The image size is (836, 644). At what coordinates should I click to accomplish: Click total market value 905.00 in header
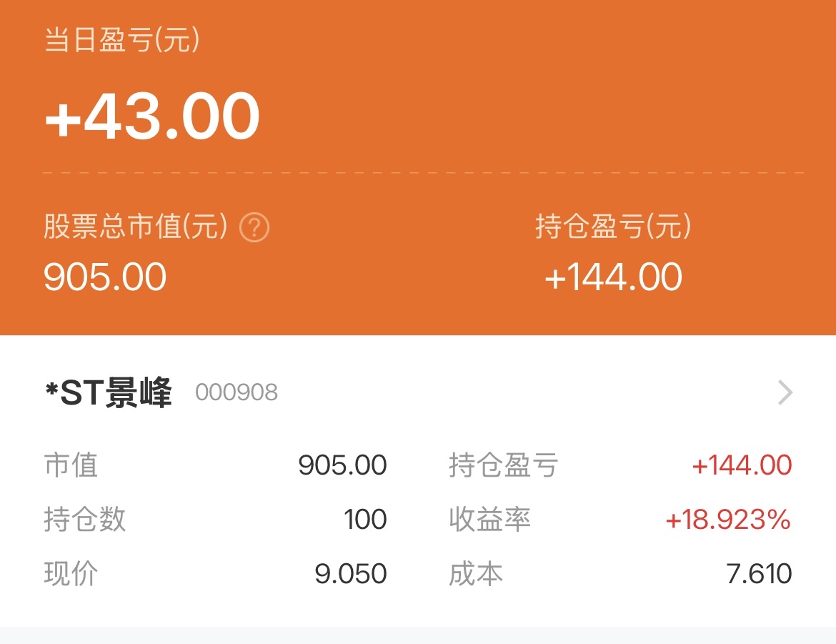pos(105,277)
